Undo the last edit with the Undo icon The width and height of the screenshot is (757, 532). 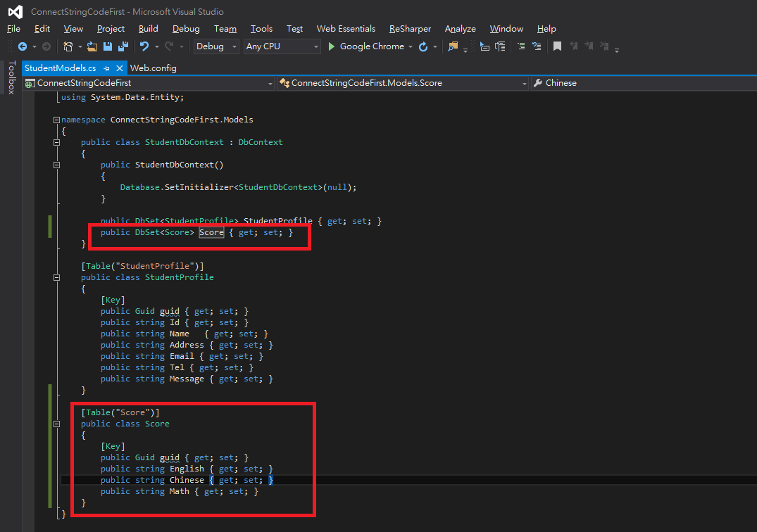(144, 46)
